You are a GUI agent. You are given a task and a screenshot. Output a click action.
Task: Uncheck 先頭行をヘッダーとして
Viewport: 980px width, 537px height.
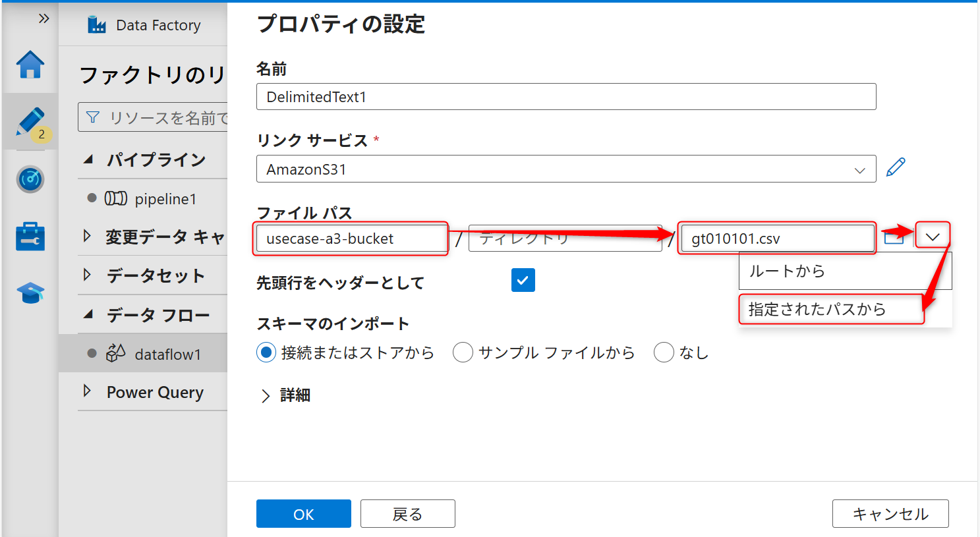tap(523, 280)
